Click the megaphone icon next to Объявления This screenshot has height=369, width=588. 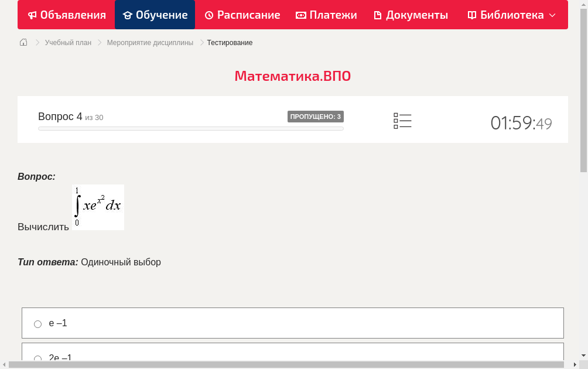(32, 15)
